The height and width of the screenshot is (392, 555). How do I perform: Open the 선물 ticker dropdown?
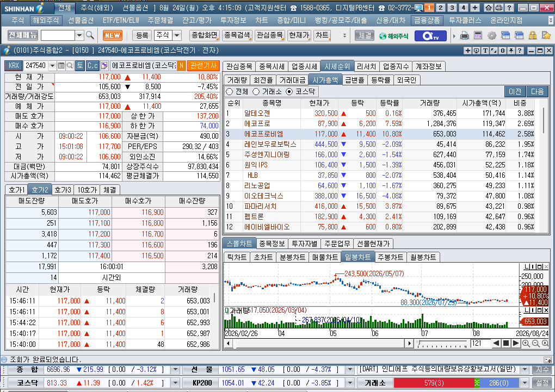coord(350,370)
